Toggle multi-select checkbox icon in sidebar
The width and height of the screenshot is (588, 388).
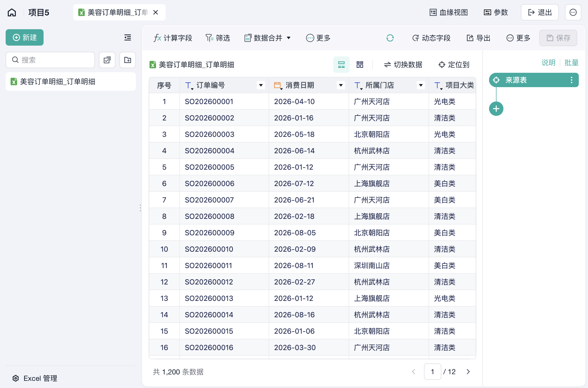click(x=107, y=60)
